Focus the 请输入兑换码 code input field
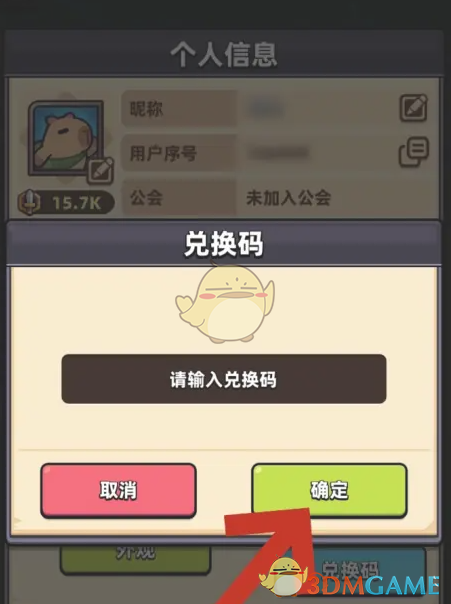Viewport: 451px width, 604px height. tap(224, 379)
